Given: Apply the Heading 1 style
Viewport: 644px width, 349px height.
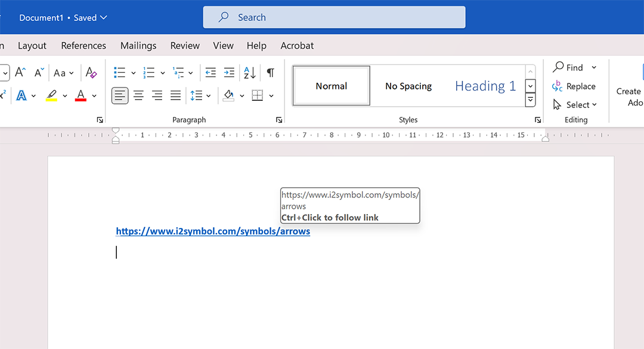Looking at the screenshot, I should (x=485, y=86).
